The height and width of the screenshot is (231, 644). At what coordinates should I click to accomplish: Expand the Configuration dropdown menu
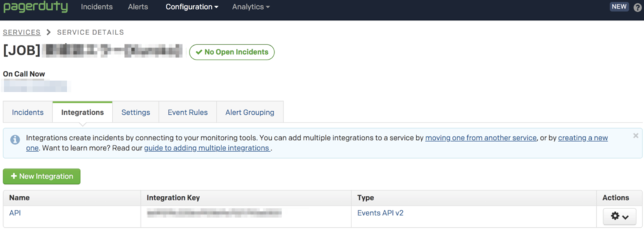192,7
